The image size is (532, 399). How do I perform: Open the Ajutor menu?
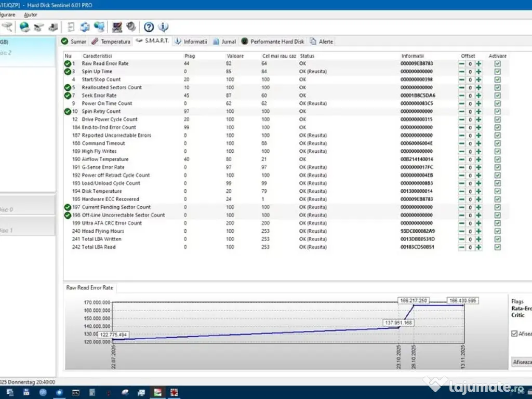point(31,15)
